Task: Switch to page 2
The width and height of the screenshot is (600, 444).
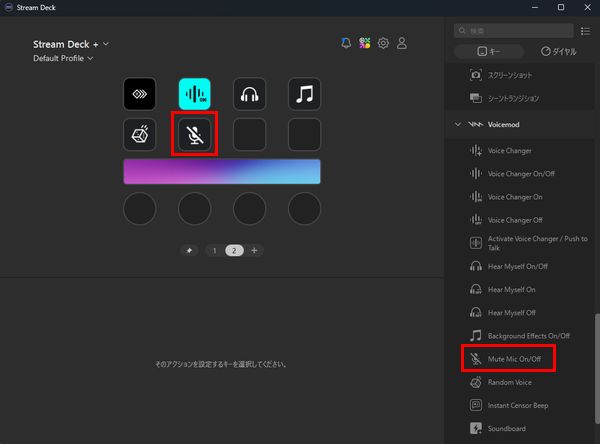Action: [x=234, y=251]
